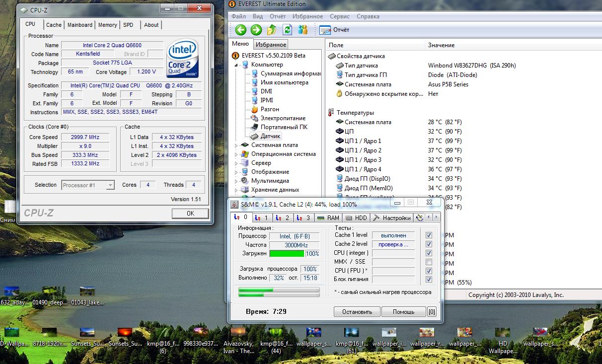Select the Портативный ПК laptop icon
Screen dimensions: 602x364
click(x=254, y=127)
